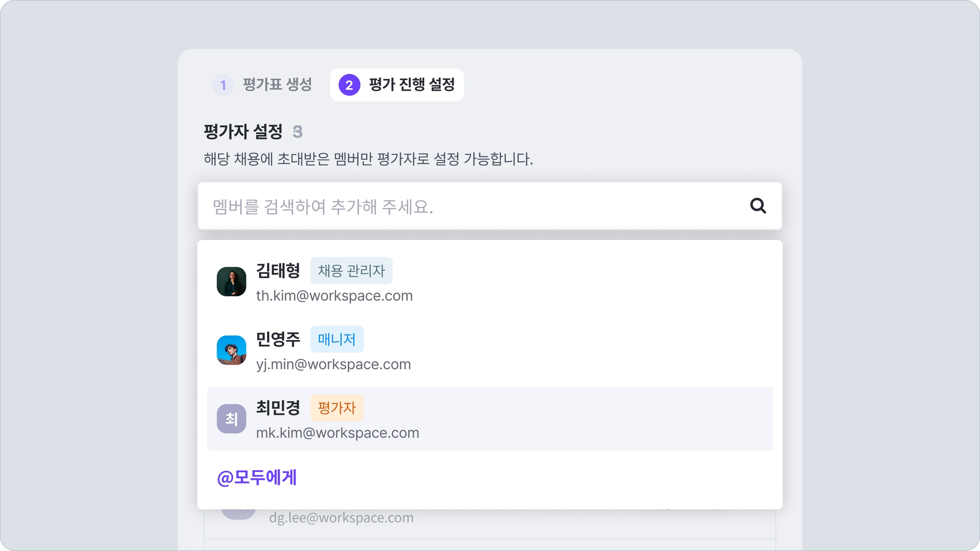Click the step 1 number badge
Viewport: 980px width, 551px height.
[223, 85]
